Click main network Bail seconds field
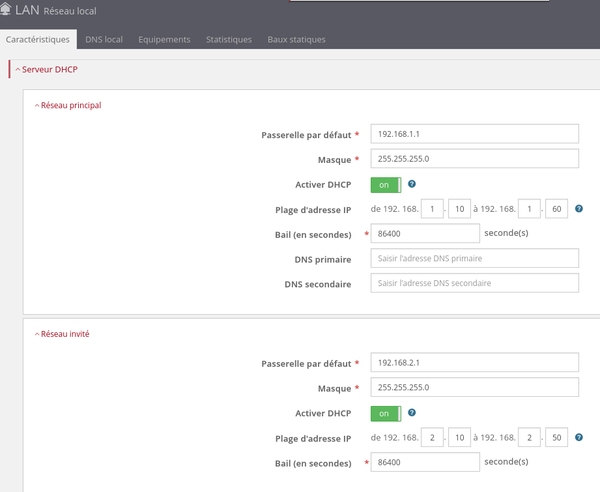This screenshot has width=600, height=492. tap(424, 233)
